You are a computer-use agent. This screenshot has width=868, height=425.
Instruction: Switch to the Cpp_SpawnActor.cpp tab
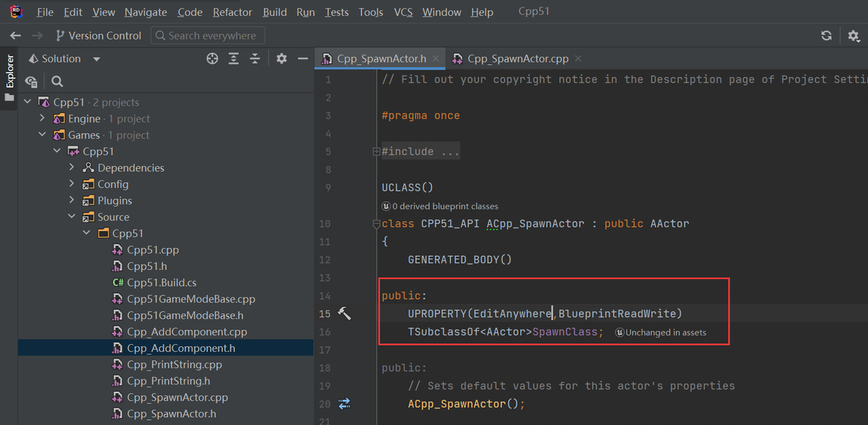click(517, 59)
